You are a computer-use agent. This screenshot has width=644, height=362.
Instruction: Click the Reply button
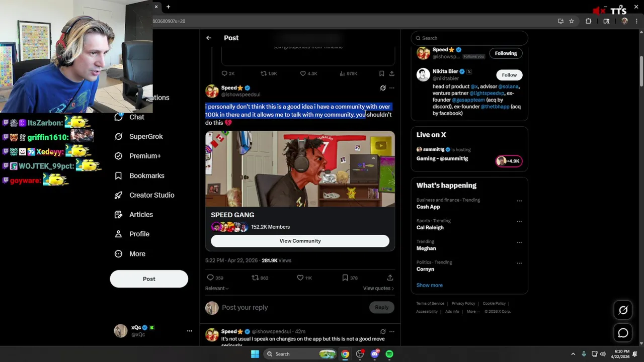click(381, 307)
